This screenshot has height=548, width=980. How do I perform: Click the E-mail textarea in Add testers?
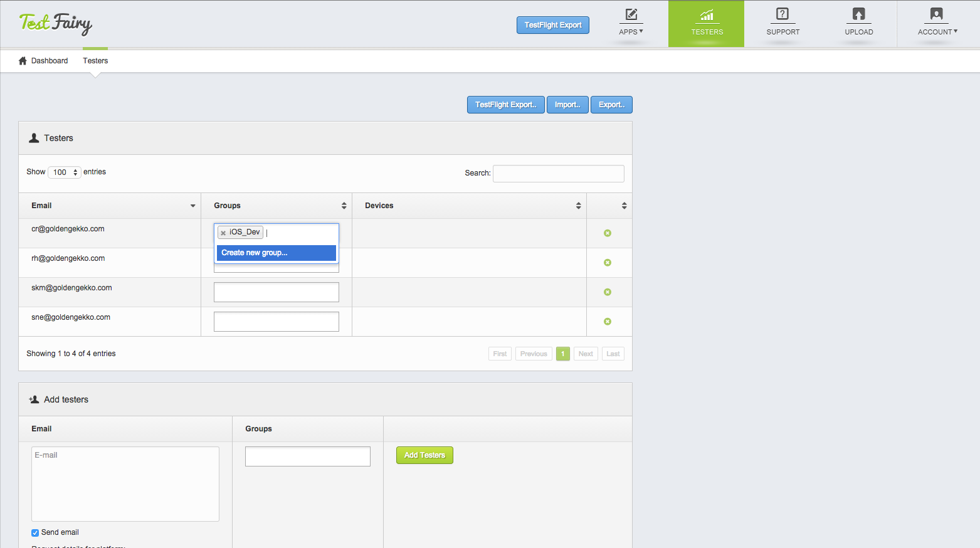pyautogui.click(x=125, y=484)
